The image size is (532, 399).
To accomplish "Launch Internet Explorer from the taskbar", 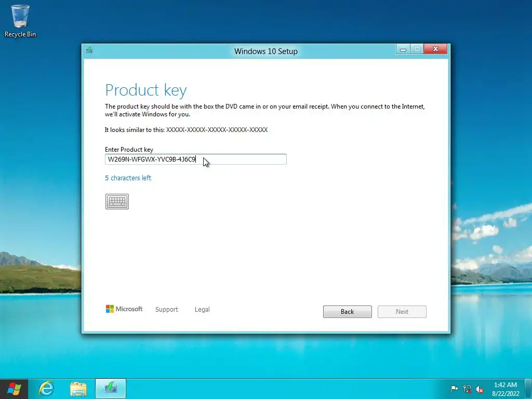I will pyautogui.click(x=46, y=389).
